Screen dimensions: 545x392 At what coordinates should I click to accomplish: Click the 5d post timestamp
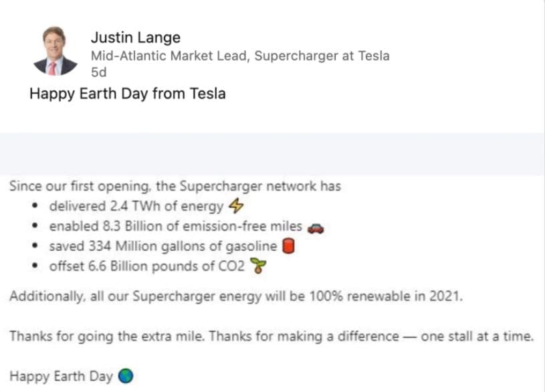(98, 73)
